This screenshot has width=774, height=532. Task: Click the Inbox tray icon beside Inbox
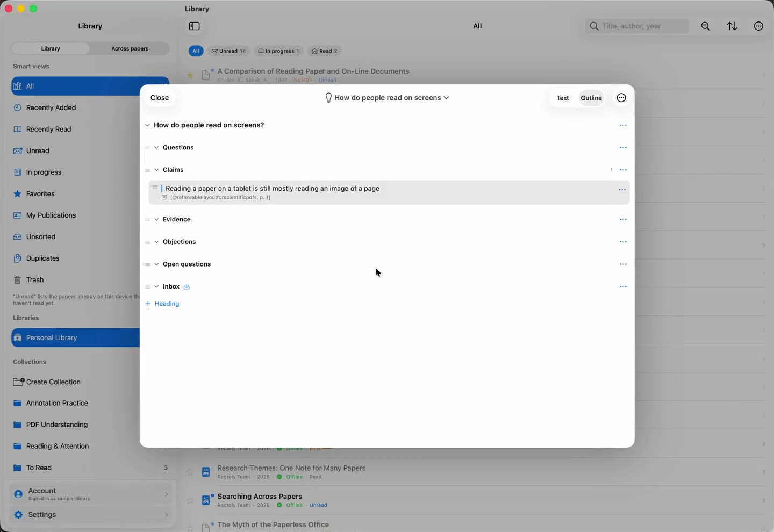point(187,287)
